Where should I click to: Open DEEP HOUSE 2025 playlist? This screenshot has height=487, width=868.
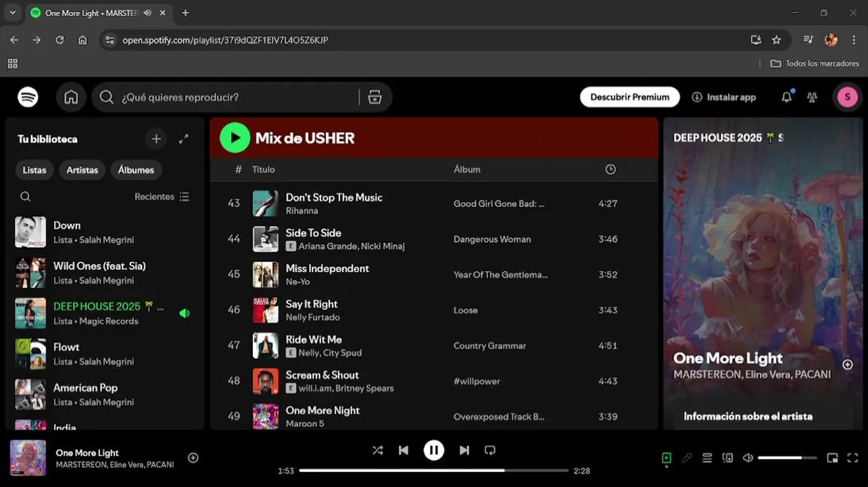point(105,313)
